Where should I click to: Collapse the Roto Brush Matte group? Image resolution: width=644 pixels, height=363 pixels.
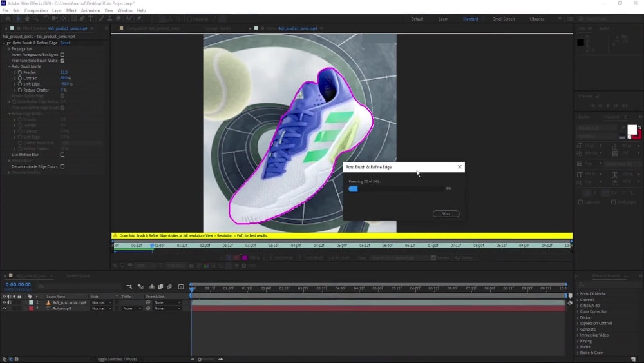(x=10, y=66)
